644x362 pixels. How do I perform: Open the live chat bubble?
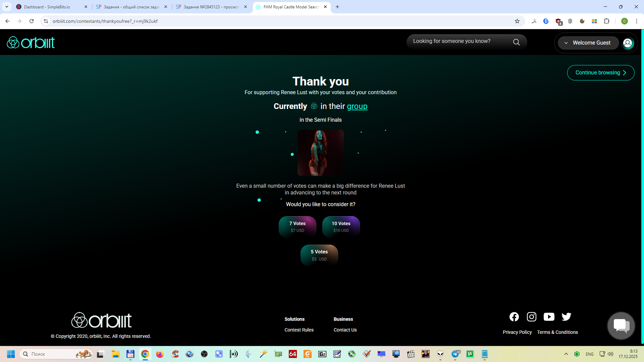(x=621, y=325)
